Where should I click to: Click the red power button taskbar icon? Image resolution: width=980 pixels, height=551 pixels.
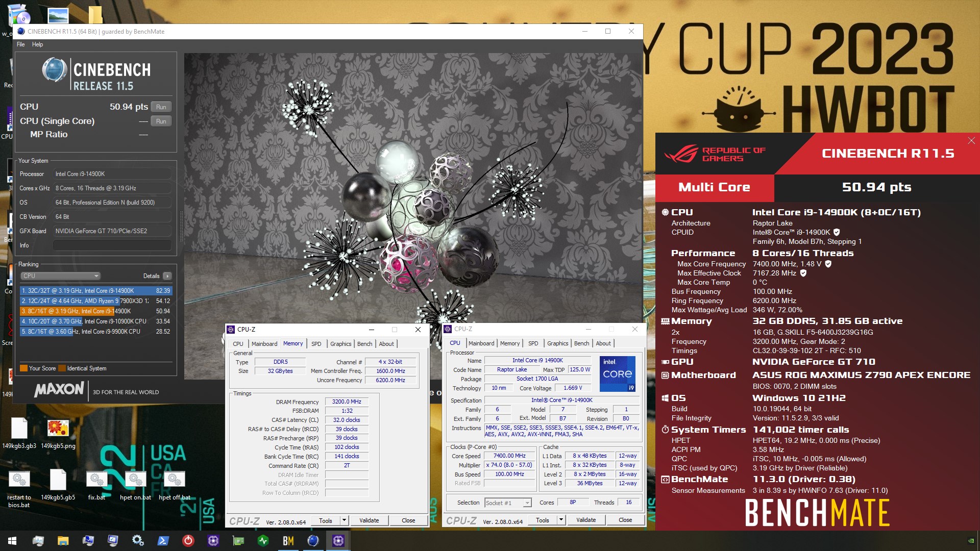click(188, 541)
